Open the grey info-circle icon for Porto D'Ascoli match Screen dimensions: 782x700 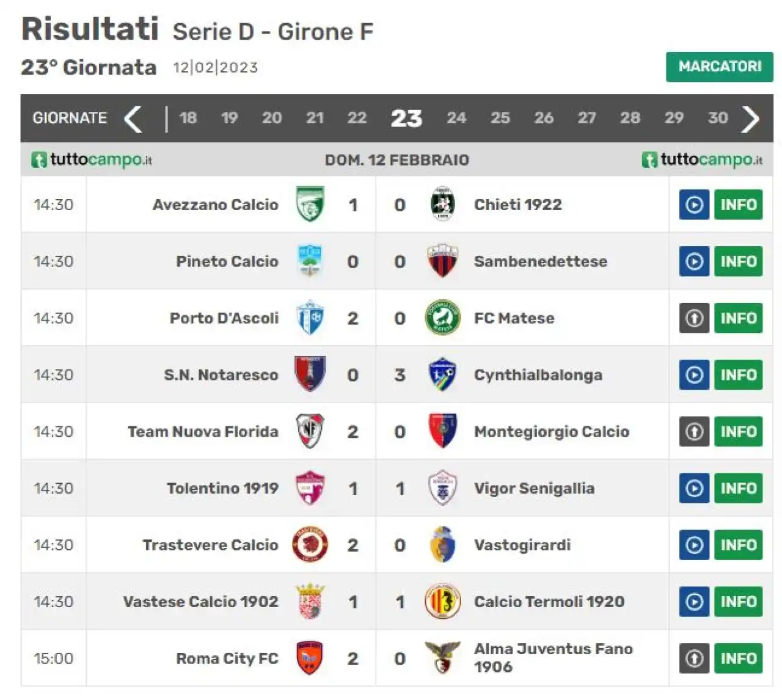[694, 318]
